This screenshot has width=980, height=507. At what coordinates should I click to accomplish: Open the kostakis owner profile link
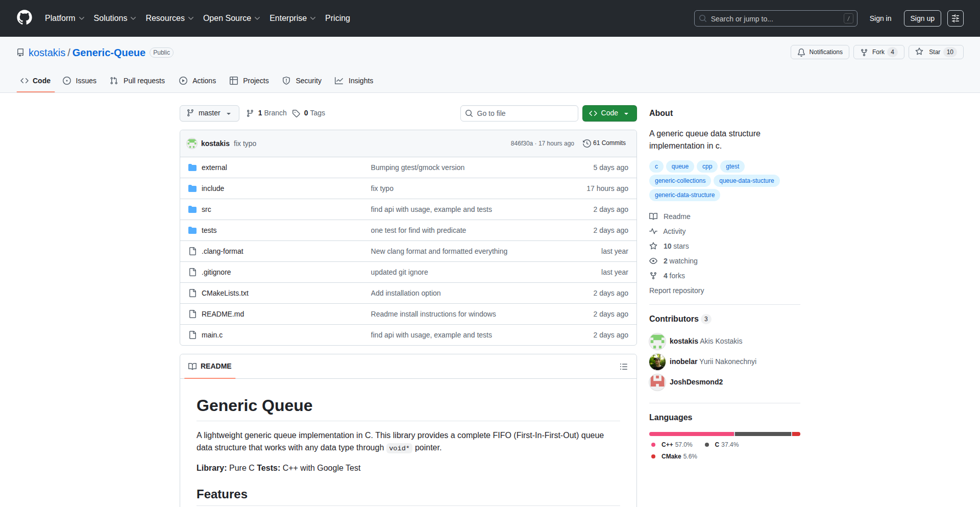pyautogui.click(x=47, y=53)
